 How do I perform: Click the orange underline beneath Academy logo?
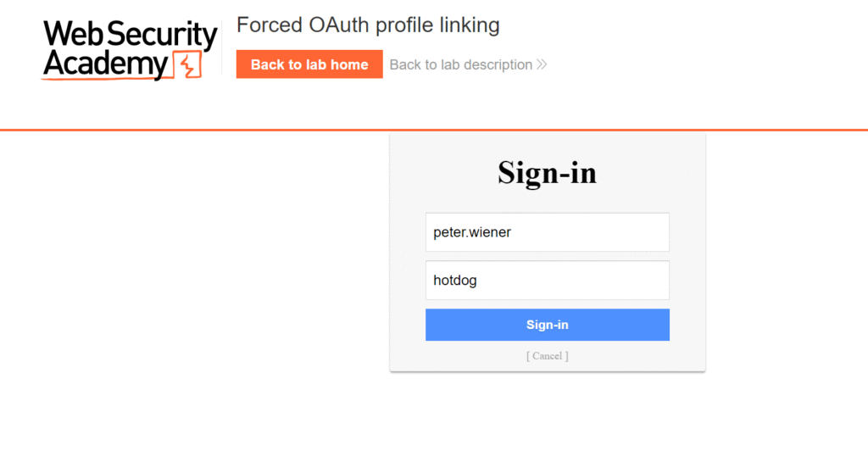[102, 81]
